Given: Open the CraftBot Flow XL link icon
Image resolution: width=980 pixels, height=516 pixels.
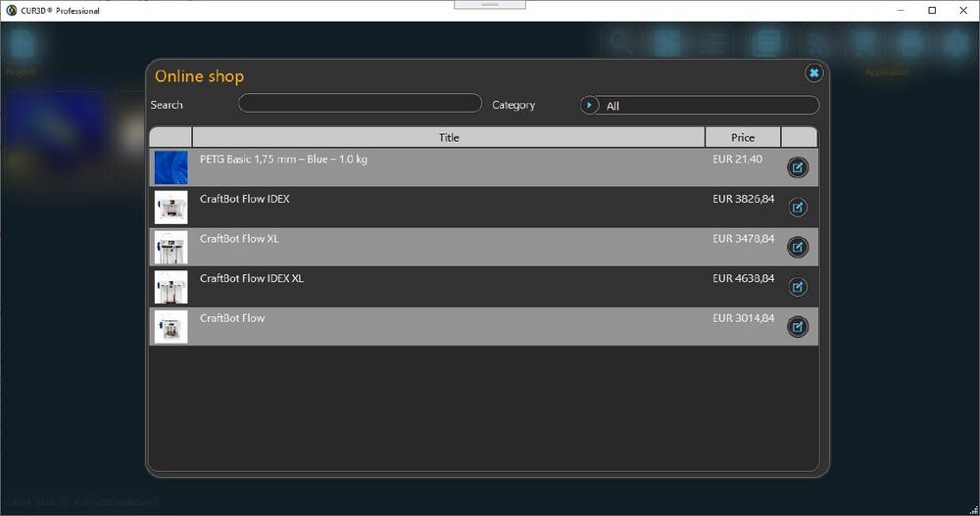Looking at the screenshot, I should [x=798, y=248].
